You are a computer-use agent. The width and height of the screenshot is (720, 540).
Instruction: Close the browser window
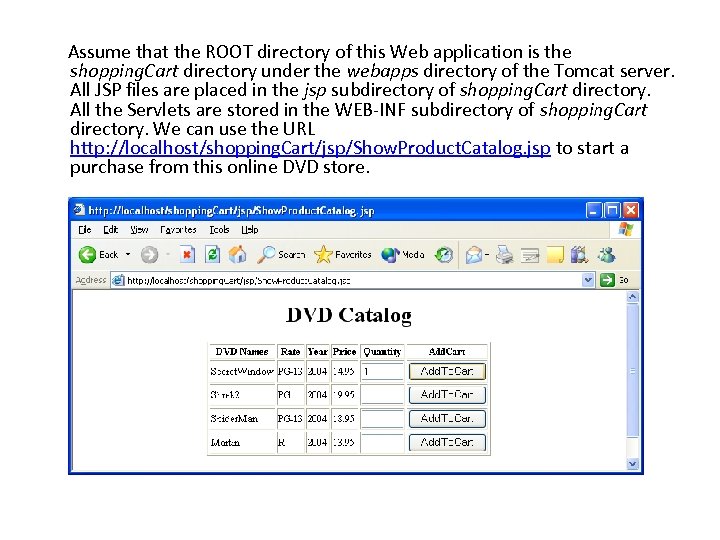click(631, 210)
